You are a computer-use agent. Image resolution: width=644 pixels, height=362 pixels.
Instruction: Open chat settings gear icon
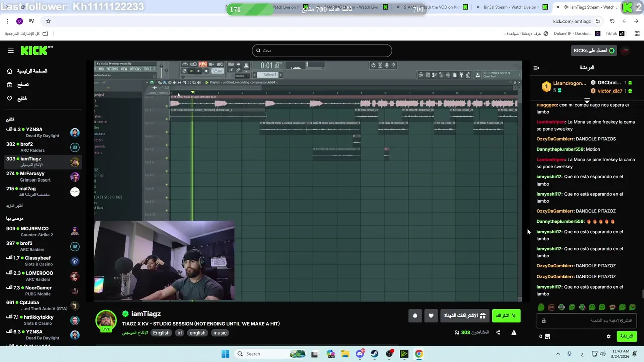click(608, 336)
